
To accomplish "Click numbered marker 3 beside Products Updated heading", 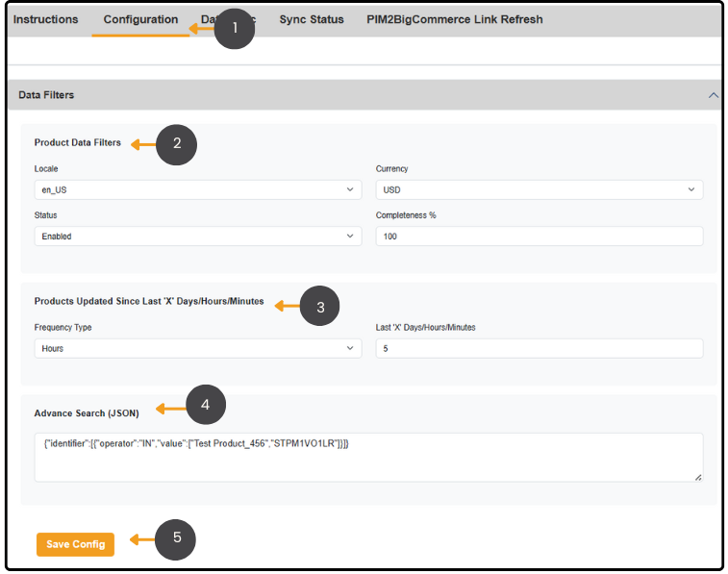I will coord(320,307).
